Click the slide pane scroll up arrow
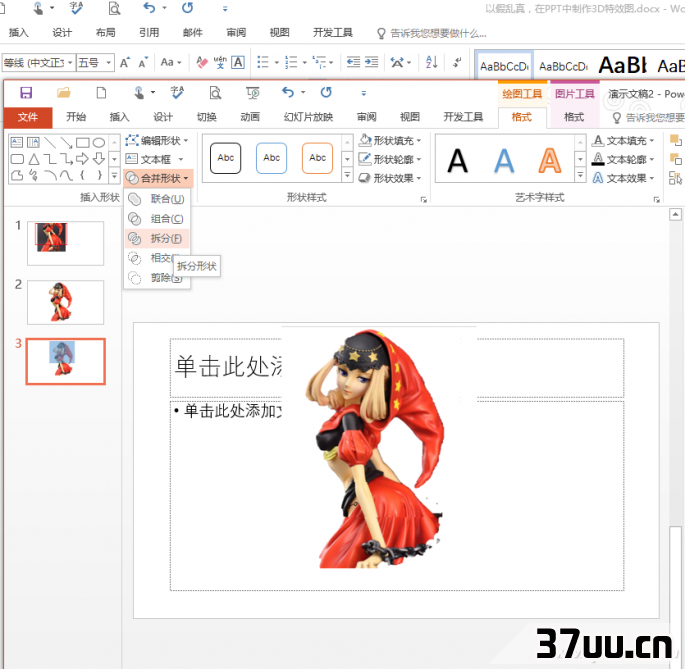The height and width of the screenshot is (669, 685). 675,214
